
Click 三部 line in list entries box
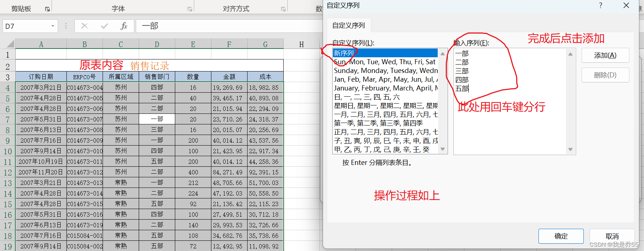[x=462, y=71]
